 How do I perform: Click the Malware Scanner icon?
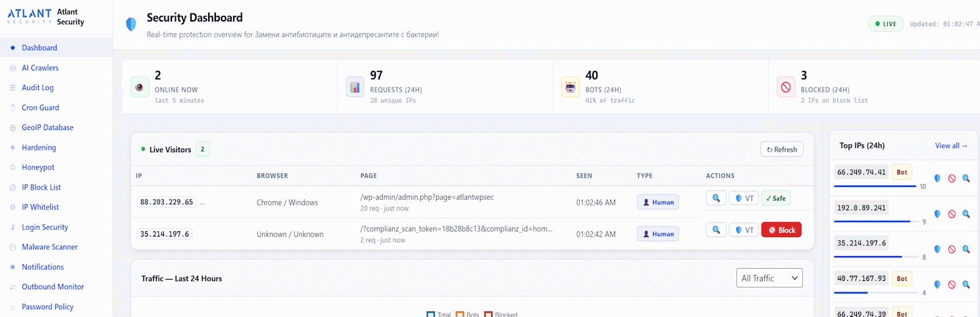coord(13,247)
